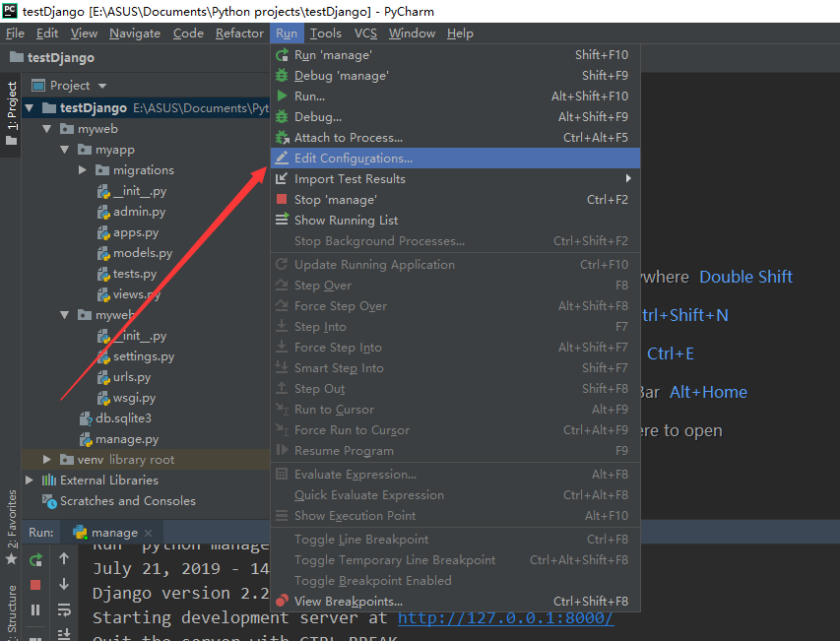This screenshot has height=641, width=840.
Task: Open the Navigate menu
Action: pyautogui.click(x=135, y=33)
